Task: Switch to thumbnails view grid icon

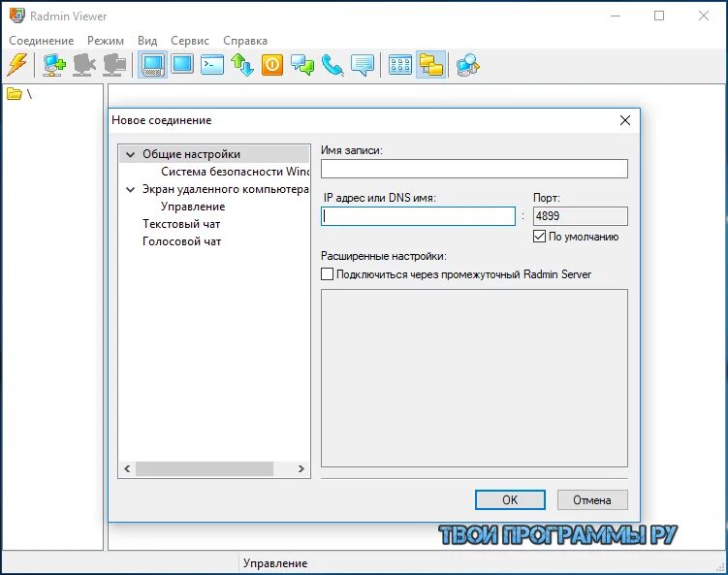Action: [400, 65]
